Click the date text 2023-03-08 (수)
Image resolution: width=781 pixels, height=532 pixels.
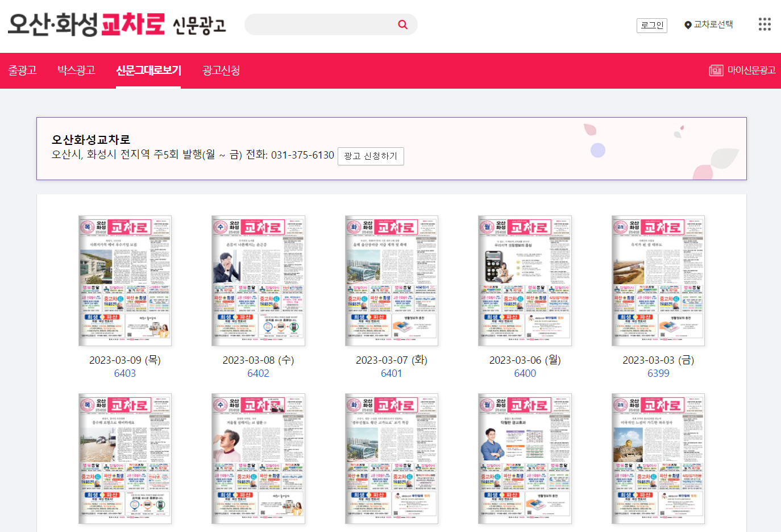[x=258, y=360]
